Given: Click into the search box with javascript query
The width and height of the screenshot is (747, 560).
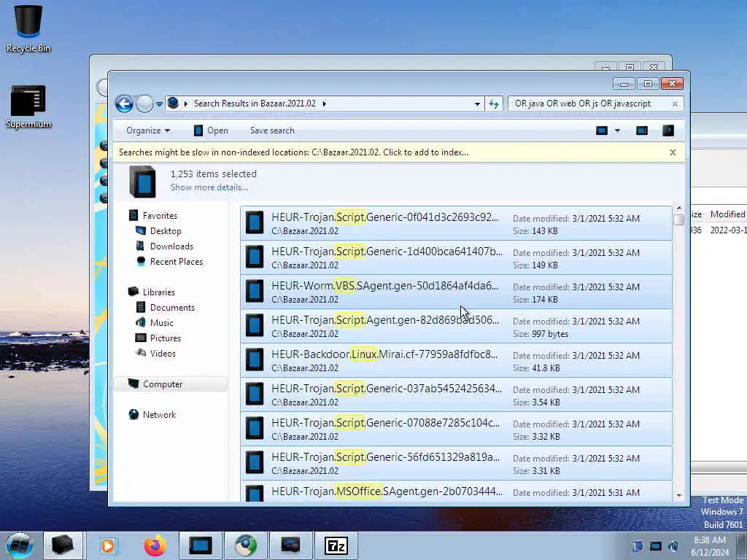Looking at the screenshot, I should tap(589, 104).
